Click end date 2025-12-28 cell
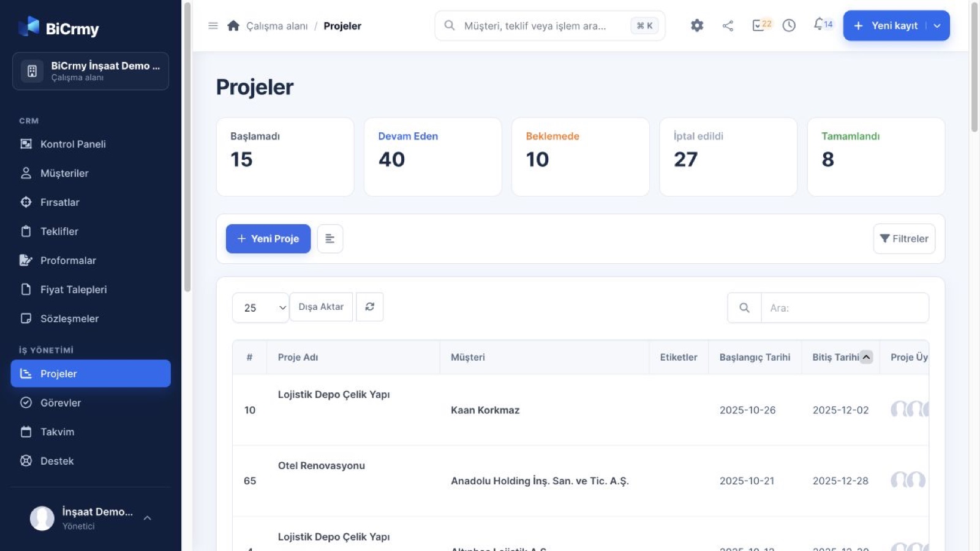 [x=840, y=481]
